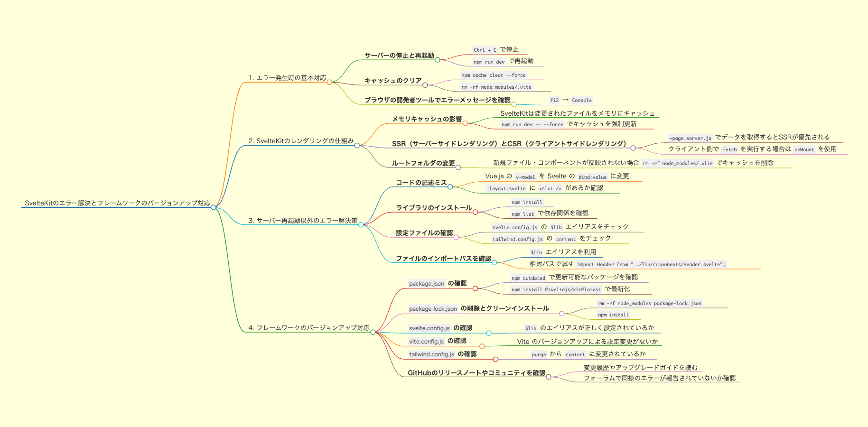Click the leaf 'npm cache clean --force'
This screenshot has width=868, height=427.
(494, 75)
